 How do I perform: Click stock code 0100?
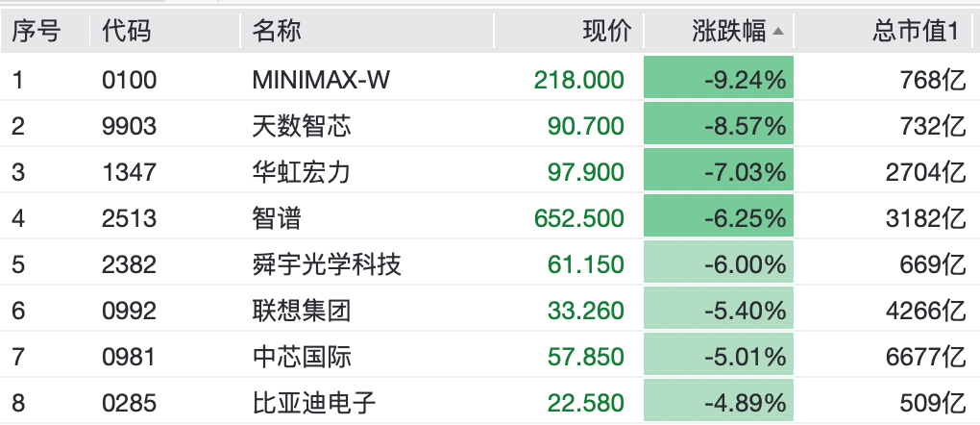tap(130, 80)
